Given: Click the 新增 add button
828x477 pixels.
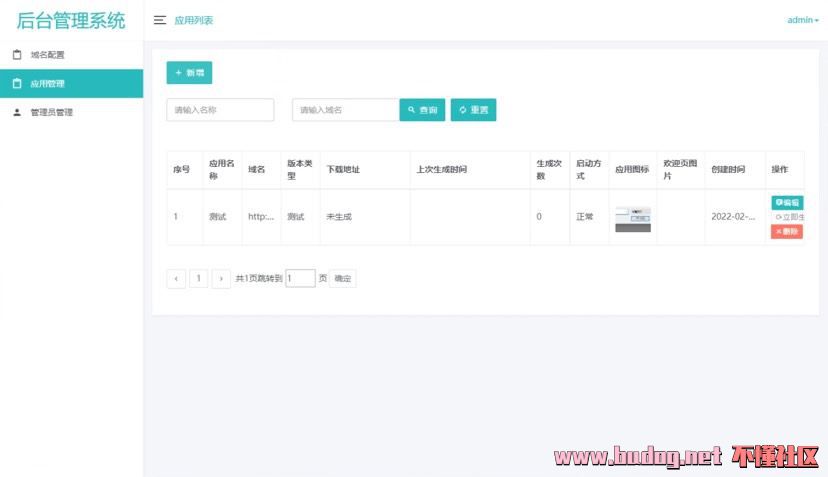Looking at the screenshot, I should [x=189, y=73].
